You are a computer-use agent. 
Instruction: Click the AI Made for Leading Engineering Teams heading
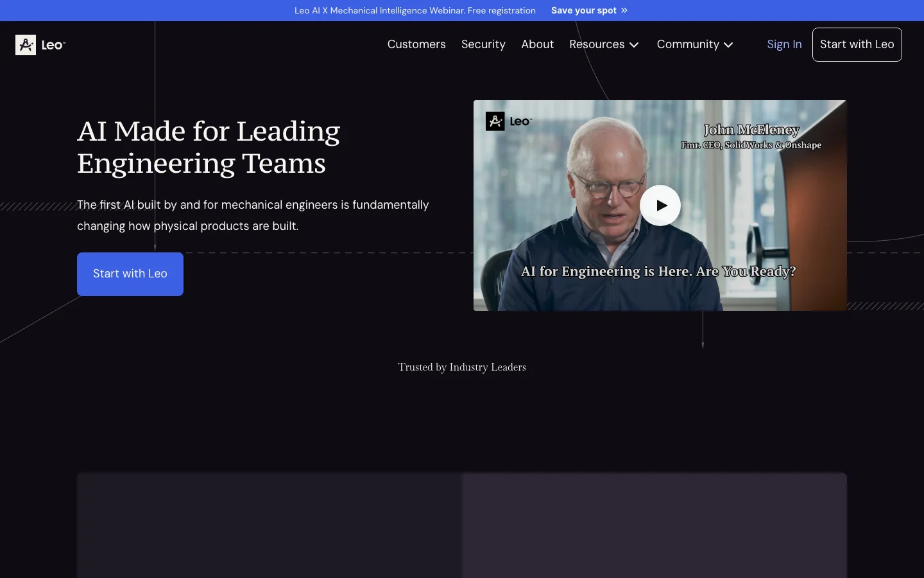[x=209, y=147]
